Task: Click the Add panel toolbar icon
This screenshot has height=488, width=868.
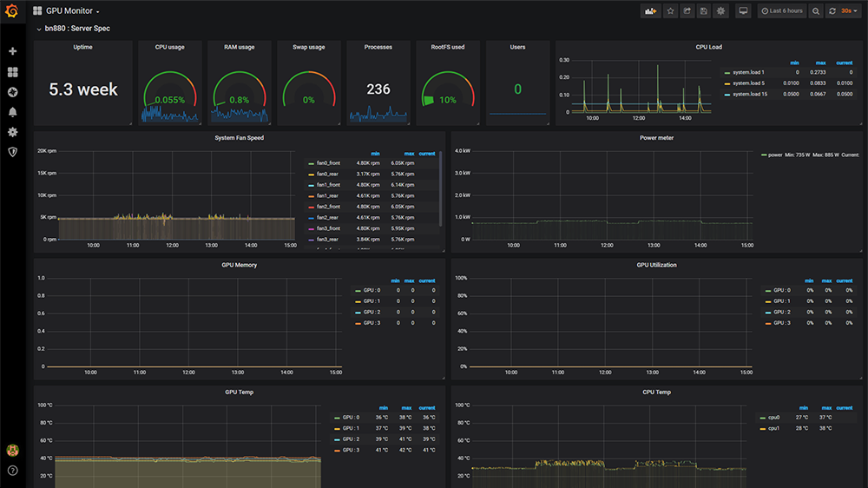Action: 651,11
